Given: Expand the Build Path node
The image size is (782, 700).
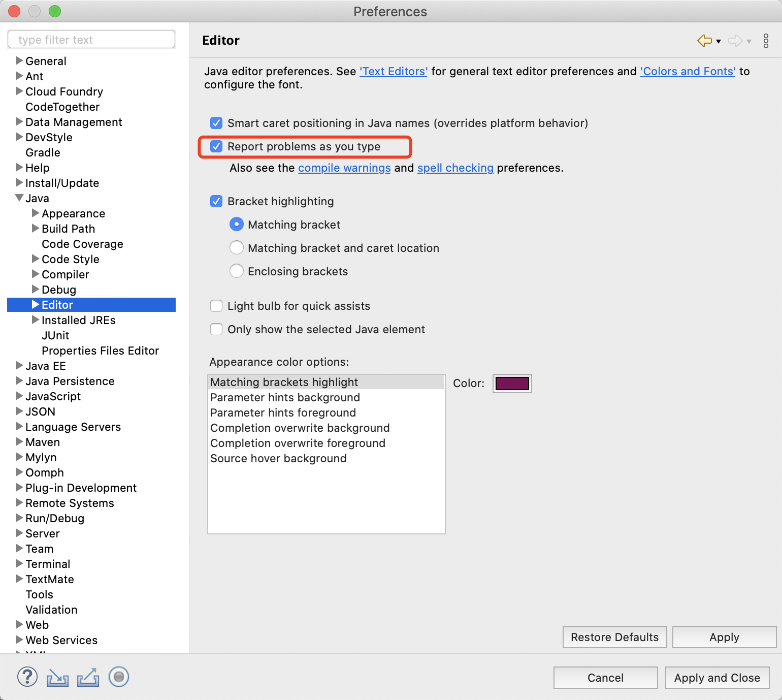Looking at the screenshot, I should click(x=36, y=228).
